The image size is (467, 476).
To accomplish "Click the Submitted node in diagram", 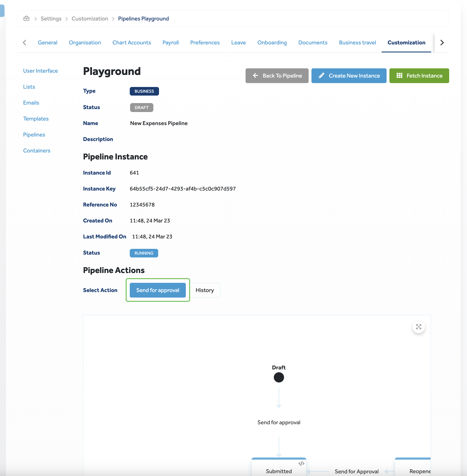I will 279,467.
